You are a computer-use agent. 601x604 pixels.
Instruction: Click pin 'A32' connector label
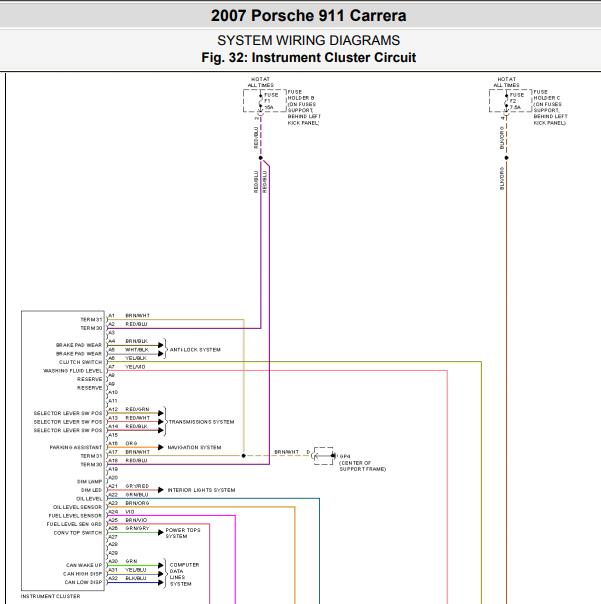point(113,579)
